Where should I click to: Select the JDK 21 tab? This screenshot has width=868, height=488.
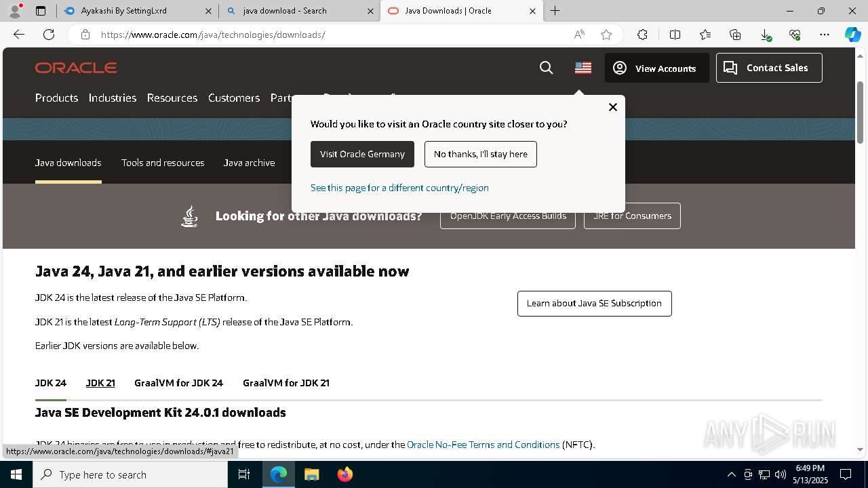coord(100,383)
